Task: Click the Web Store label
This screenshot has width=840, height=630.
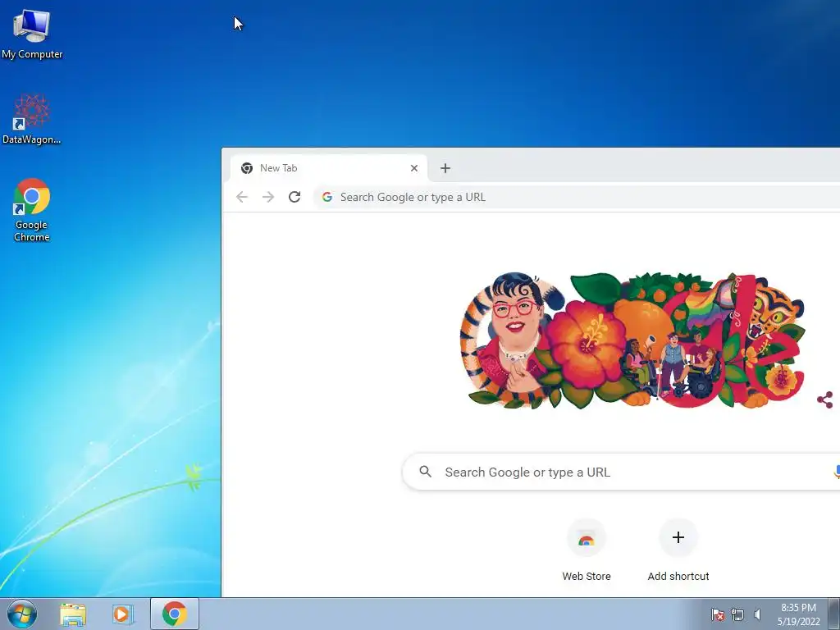Action: tap(587, 577)
